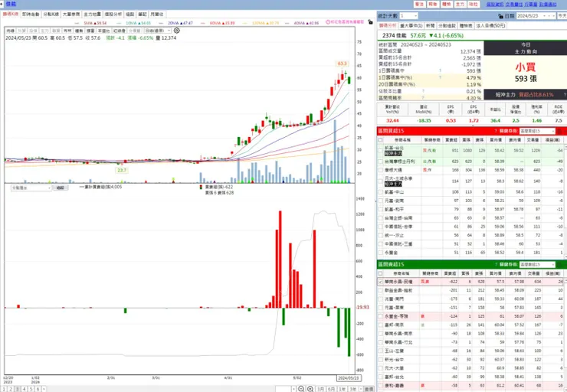Set chart range to 6月
This screenshot has width=567, height=392.
point(331,389)
